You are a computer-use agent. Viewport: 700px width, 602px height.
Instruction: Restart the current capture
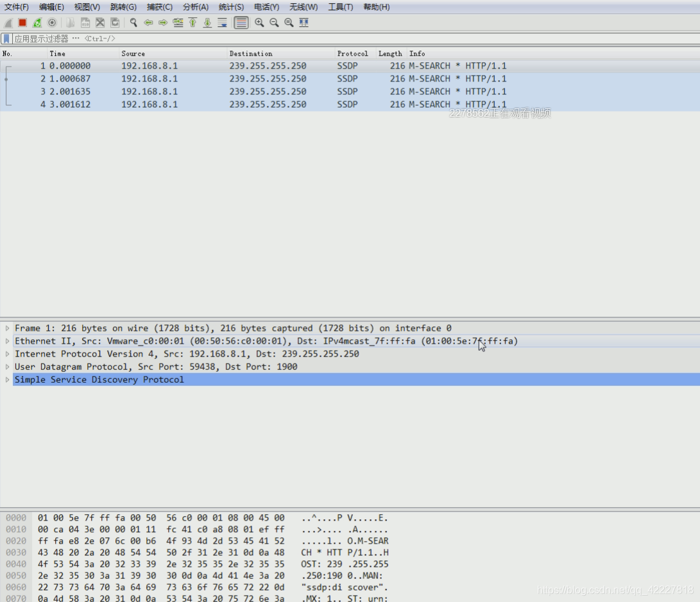(37, 22)
